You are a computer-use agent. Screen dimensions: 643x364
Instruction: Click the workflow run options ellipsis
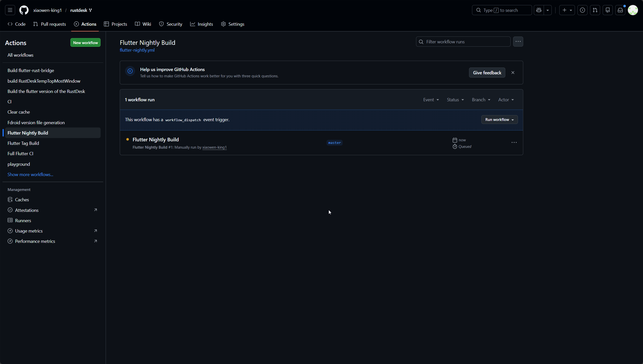click(x=514, y=143)
